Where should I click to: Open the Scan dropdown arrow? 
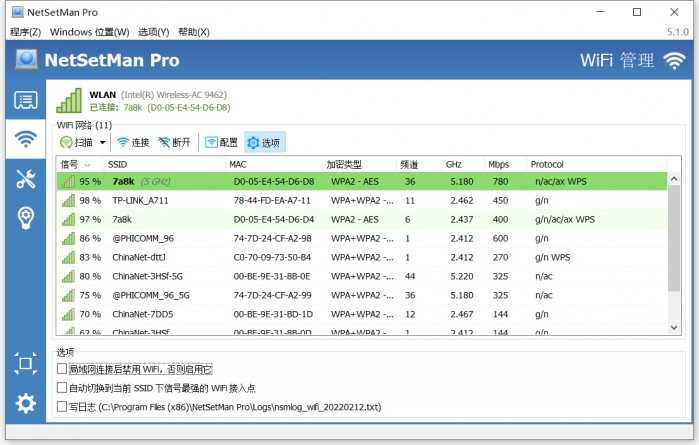tap(103, 142)
